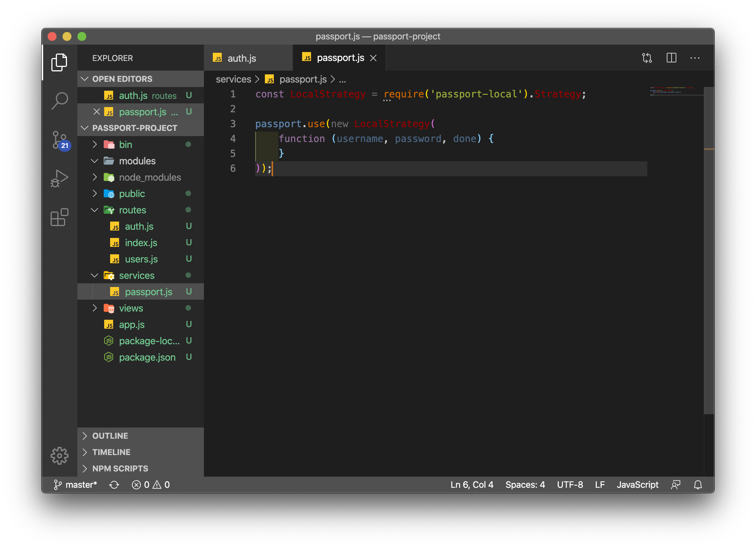756x548 pixels.
Task: Collapse the routes folder
Action: click(x=132, y=210)
